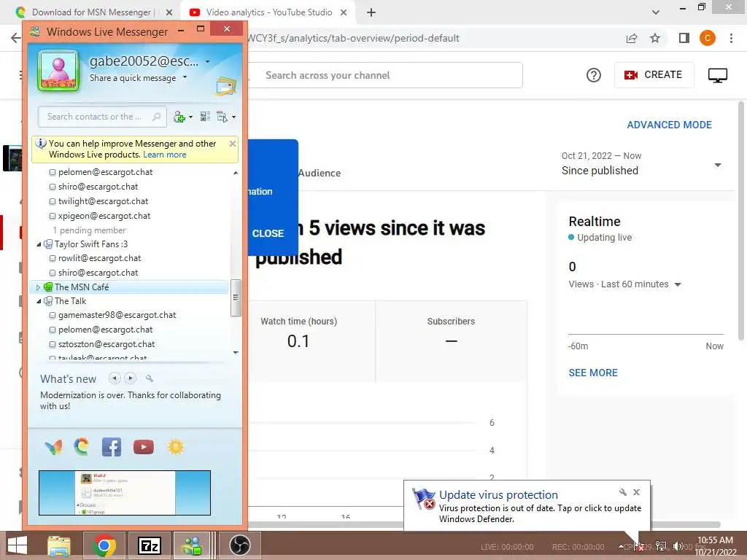Click YouTube Studio monitor icon

pos(718,75)
